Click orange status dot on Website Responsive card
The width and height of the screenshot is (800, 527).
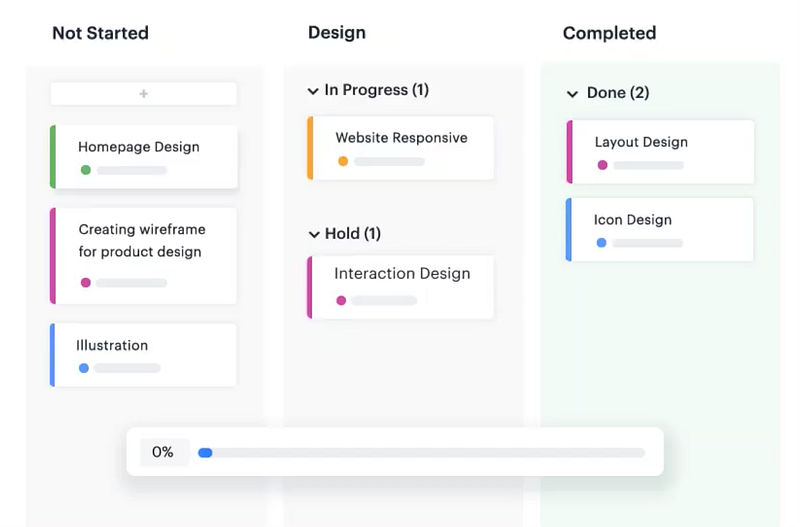click(x=343, y=161)
